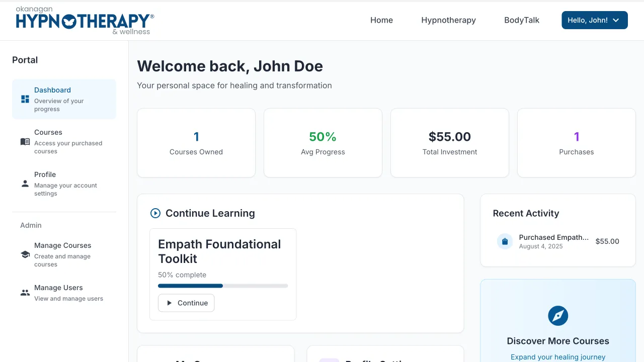This screenshot has height=362, width=644.
Task: Click the 50% completion progress bar
Action: point(223,286)
